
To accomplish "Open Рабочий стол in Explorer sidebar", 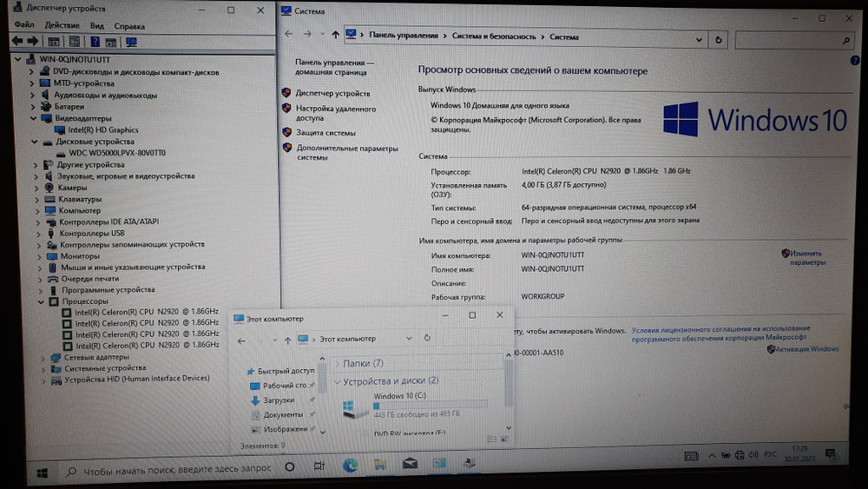I will point(284,386).
